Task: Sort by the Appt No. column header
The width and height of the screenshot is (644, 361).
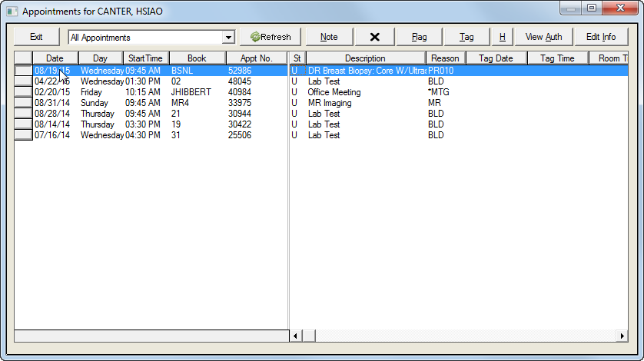Action: coord(256,58)
